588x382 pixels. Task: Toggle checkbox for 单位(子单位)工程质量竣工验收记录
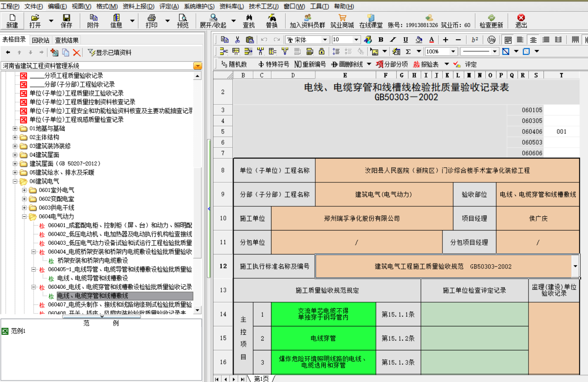point(23,93)
